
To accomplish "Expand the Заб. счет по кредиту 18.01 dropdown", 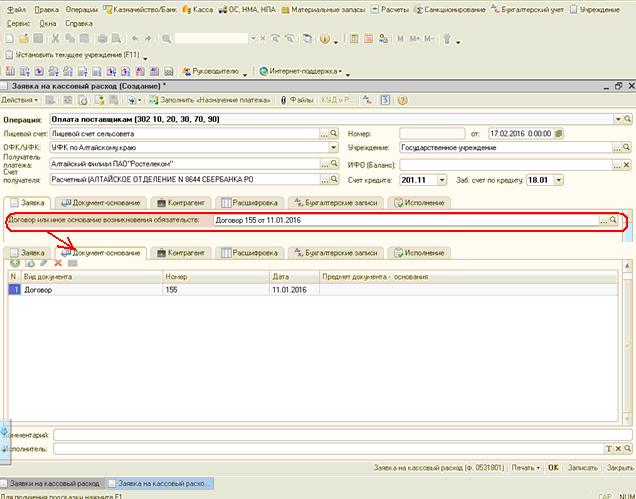I will (x=559, y=180).
